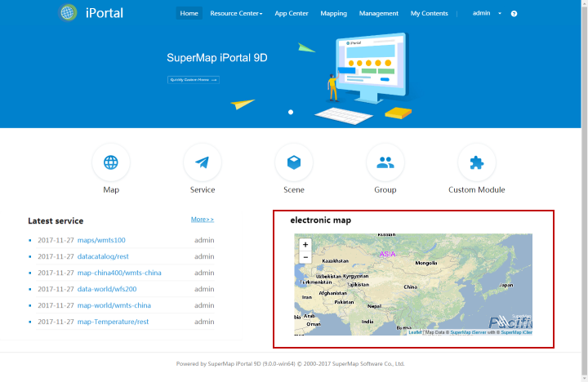This screenshot has height=382, width=588.
Task: Select the white carousel indicator dot
Action: click(x=291, y=112)
